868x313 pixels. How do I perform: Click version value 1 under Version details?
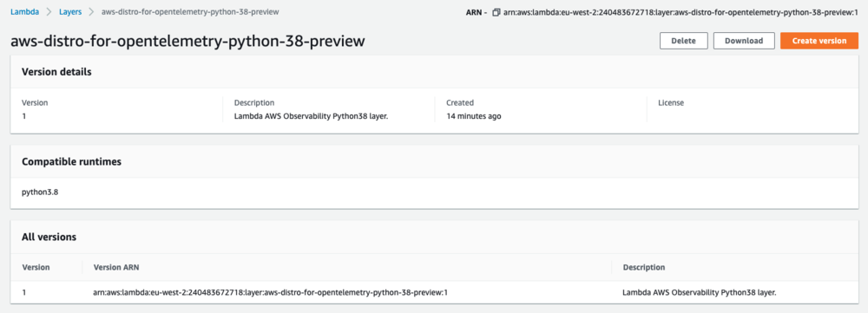pyautogui.click(x=23, y=116)
